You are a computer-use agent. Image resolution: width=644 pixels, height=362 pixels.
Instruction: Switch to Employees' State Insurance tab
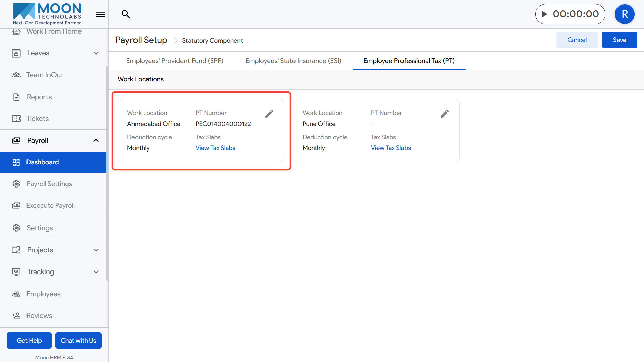293,61
